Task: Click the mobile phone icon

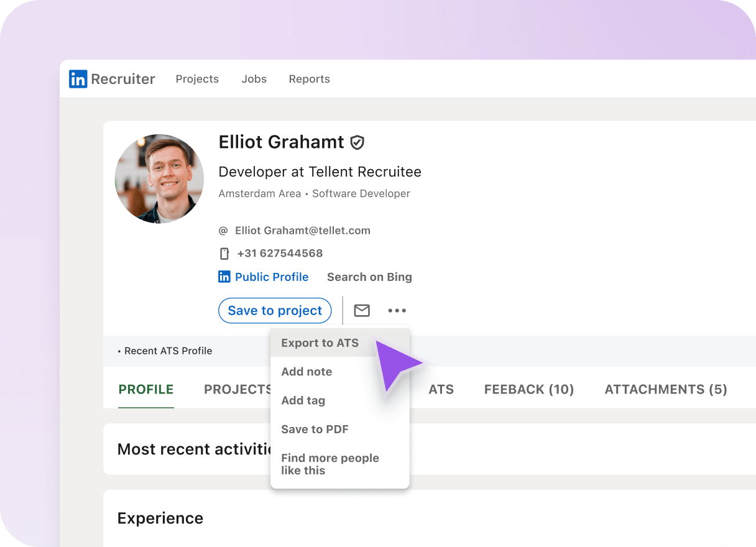Action: click(x=224, y=253)
